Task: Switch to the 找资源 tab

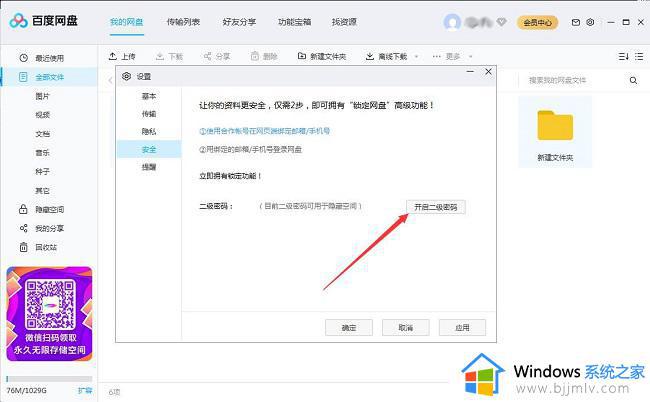Action: [344, 22]
